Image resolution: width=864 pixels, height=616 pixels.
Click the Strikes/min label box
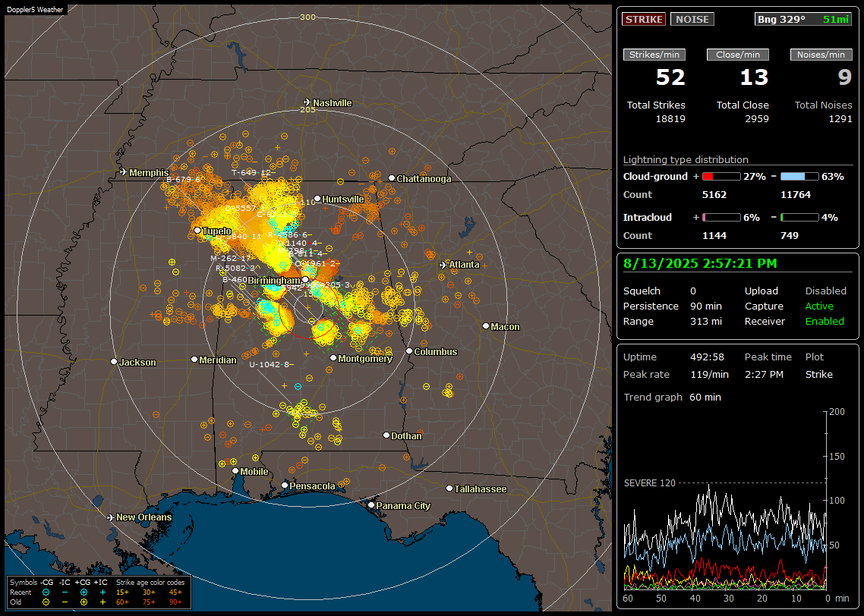point(654,55)
